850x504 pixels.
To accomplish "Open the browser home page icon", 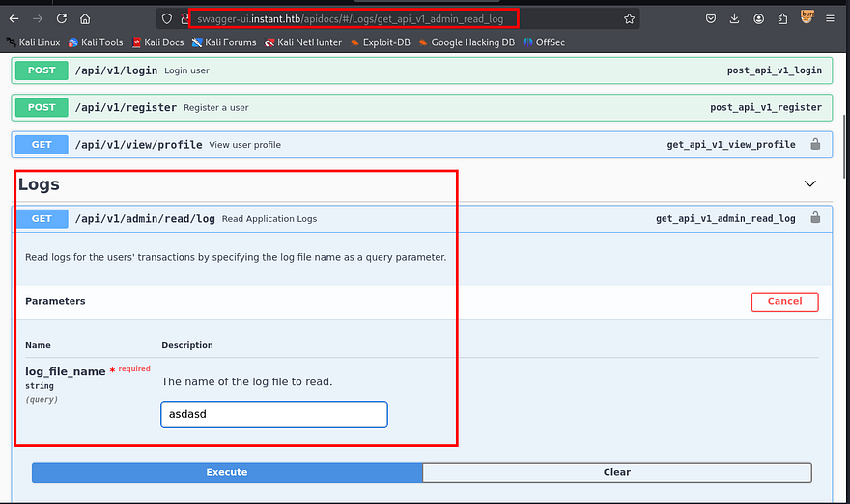I will coord(85,19).
